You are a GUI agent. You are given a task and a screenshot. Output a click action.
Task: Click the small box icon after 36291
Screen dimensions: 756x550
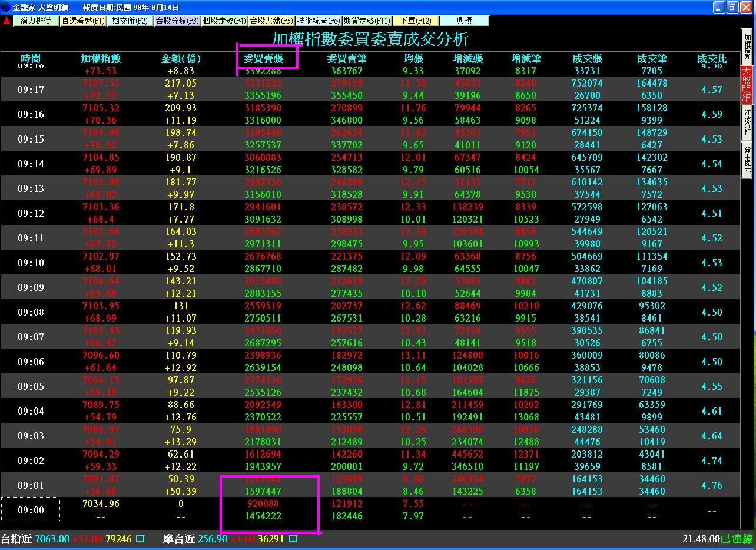tap(293, 539)
